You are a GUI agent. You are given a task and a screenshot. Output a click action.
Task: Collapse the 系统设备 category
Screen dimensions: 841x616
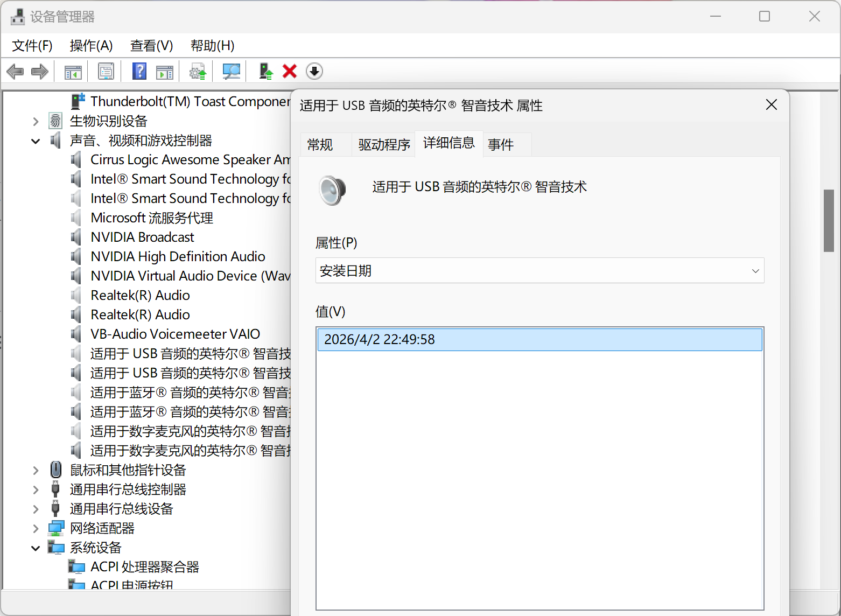(36, 548)
